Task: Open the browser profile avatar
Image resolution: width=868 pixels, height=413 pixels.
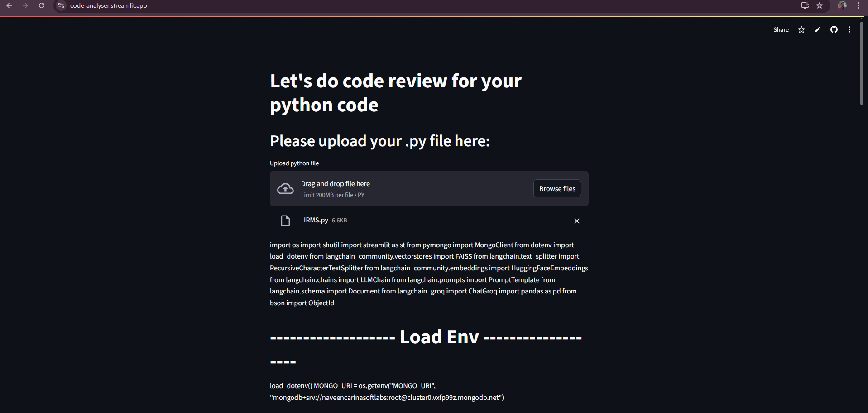Action: tap(843, 6)
